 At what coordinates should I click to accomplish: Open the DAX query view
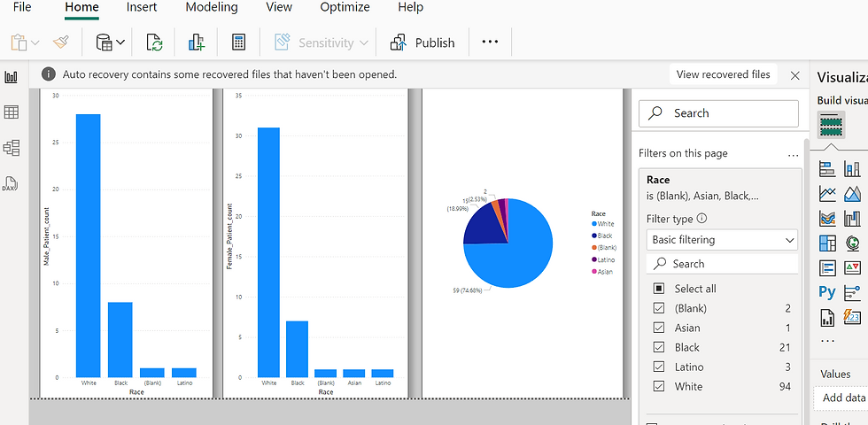click(11, 184)
